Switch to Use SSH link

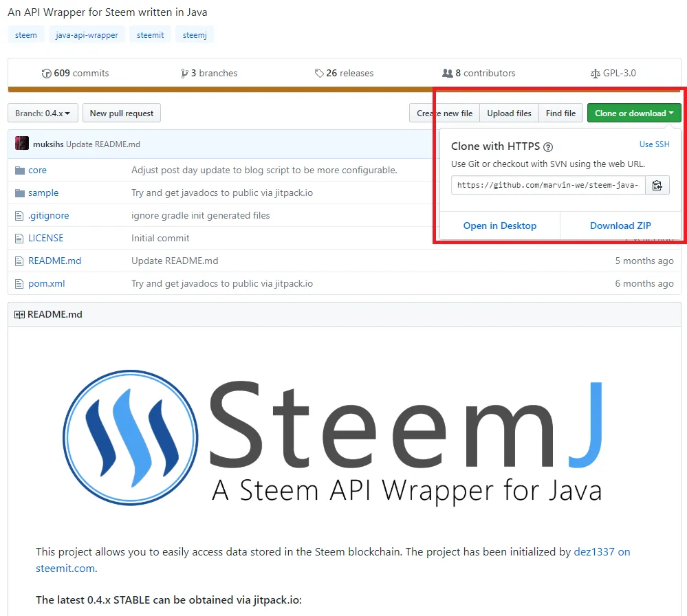[x=654, y=144]
